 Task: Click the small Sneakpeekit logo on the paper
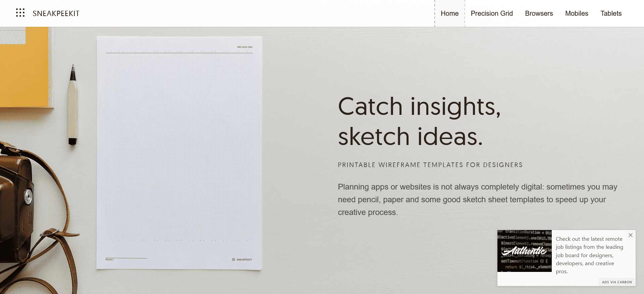242,260
